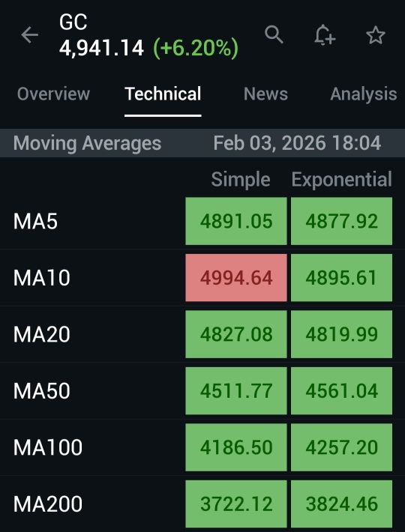This screenshot has width=405, height=532.
Task: Tap the back arrow icon
Action: point(29,35)
